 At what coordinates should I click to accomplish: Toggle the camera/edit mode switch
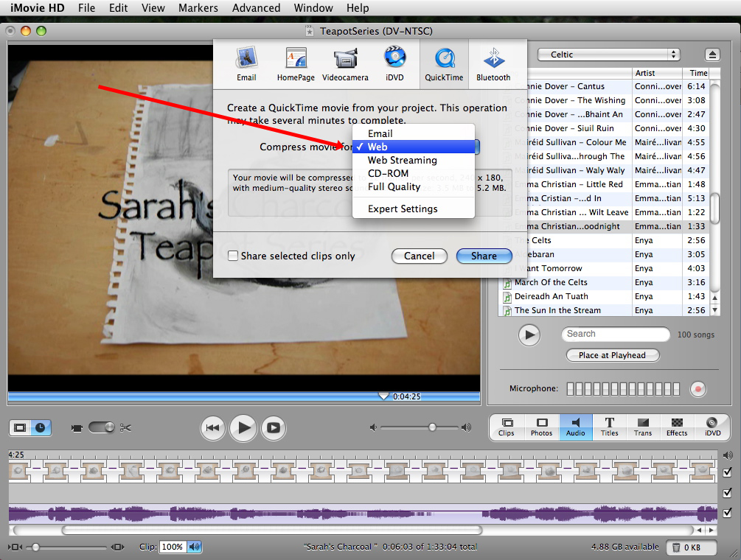coord(101,427)
